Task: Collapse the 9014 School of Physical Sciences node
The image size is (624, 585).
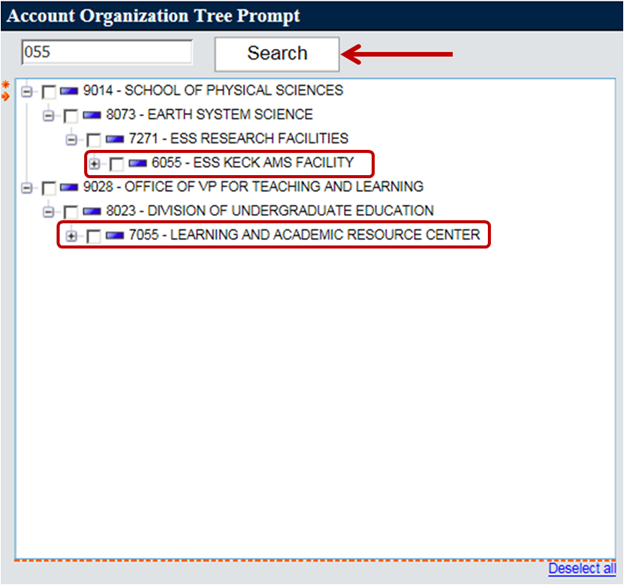Action: tap(27, 92)
